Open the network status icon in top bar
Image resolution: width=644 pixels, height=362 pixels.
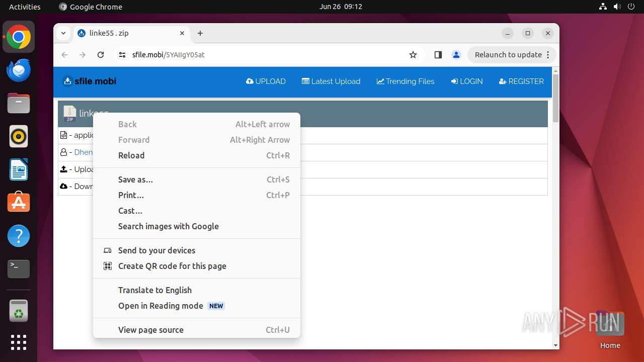603,7
